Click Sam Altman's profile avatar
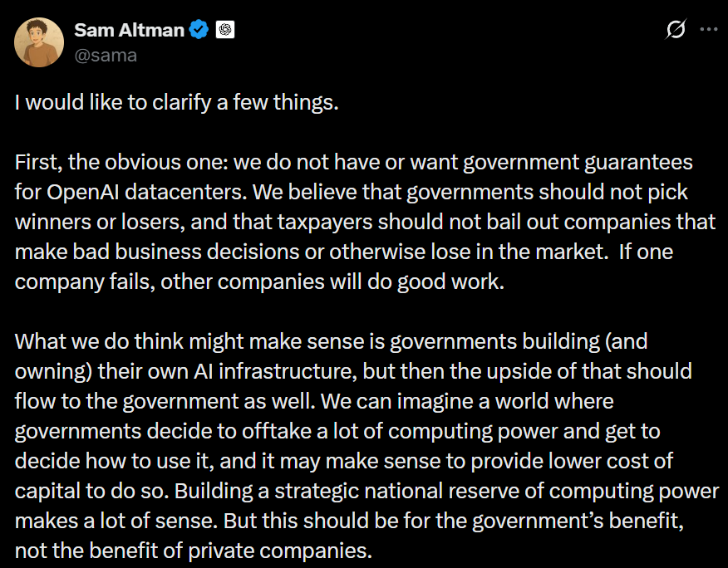 tap(39, 42)
